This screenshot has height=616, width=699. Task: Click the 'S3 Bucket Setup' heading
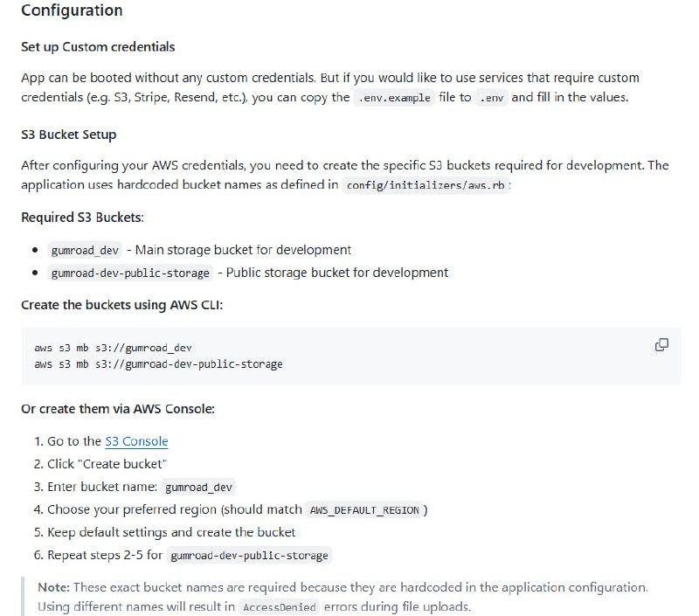pos(68,135)
